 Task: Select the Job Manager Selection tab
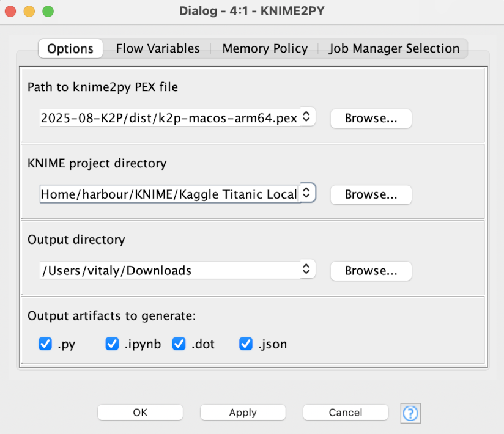point(394,48)
